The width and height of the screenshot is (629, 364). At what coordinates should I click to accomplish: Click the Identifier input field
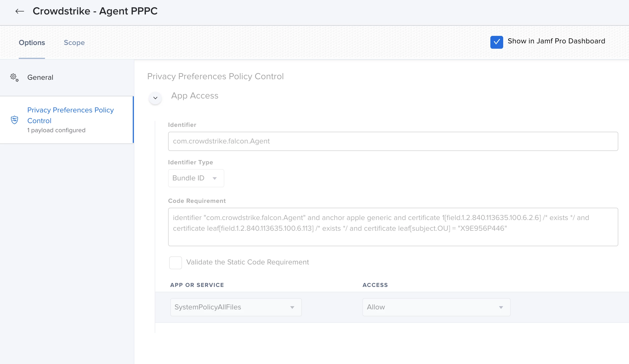(393, 141)
